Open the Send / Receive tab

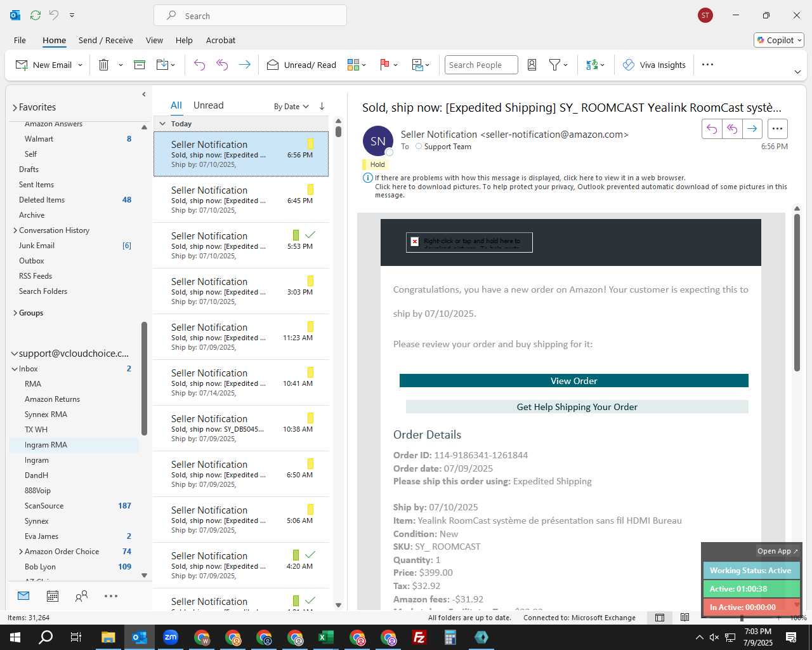[106, 40]
